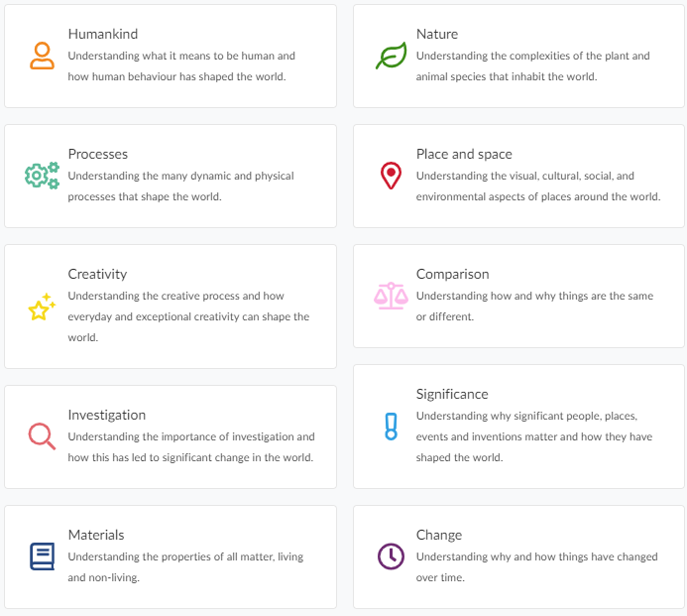687x616 pixels.
Task: Click the orange person icon for Humankind
Action: click(x=42, y=56)
